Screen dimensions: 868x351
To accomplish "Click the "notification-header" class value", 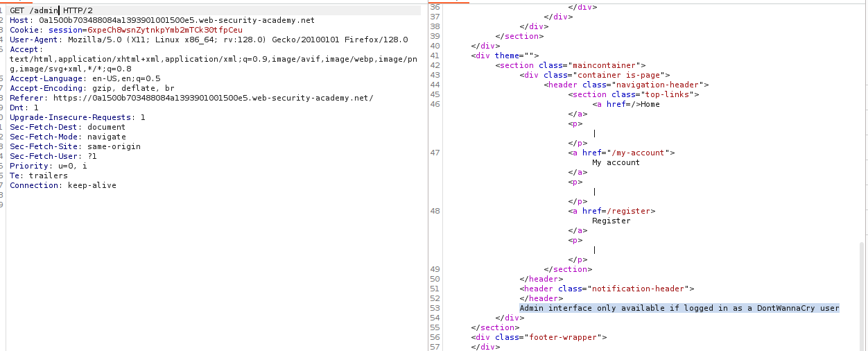I will [x=638, y=289].
